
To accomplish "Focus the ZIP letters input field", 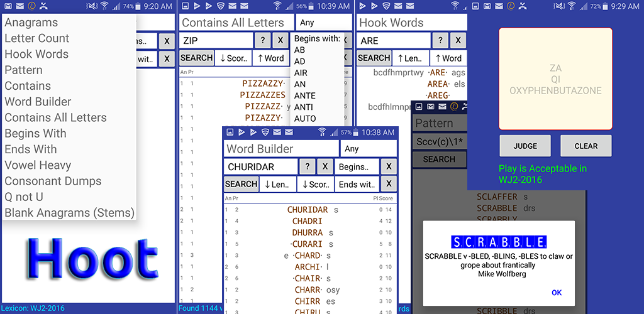I will [x=216, y=40].
